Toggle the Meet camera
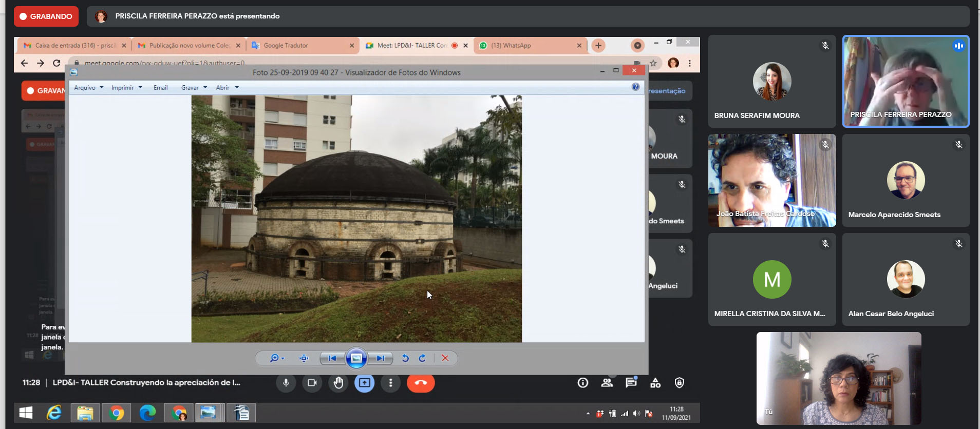This screenshot has width=980, height=429. [x=312, y=383]
